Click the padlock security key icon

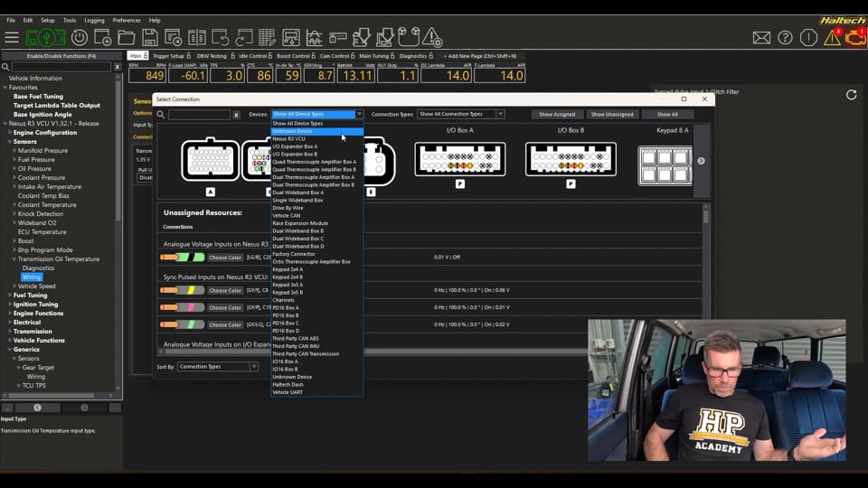(337, 38)
